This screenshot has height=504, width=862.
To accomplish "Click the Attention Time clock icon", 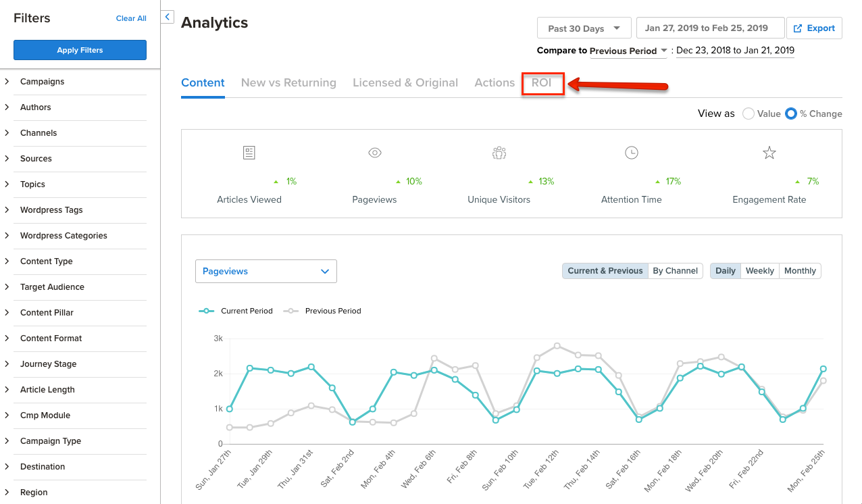I will coord(632,153).
